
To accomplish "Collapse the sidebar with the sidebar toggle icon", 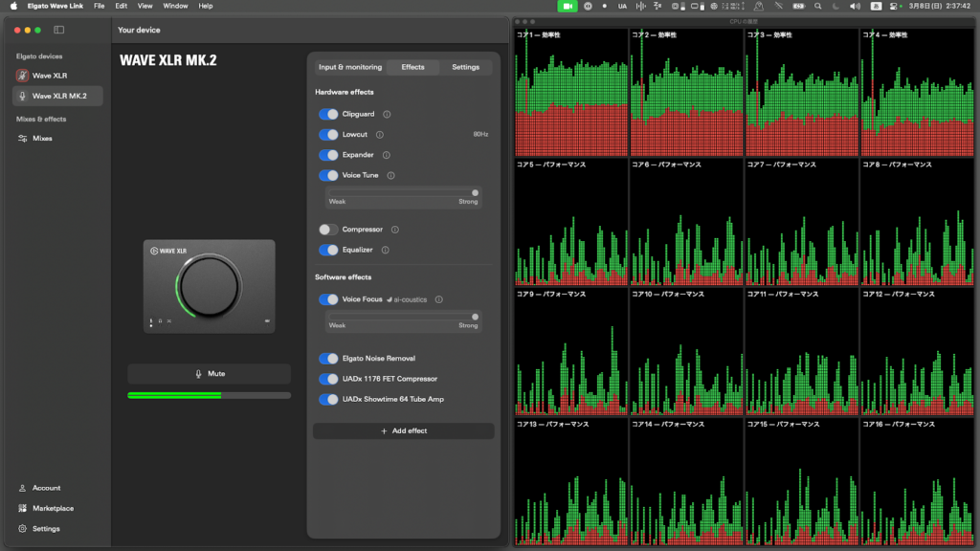I will [59, 30].
